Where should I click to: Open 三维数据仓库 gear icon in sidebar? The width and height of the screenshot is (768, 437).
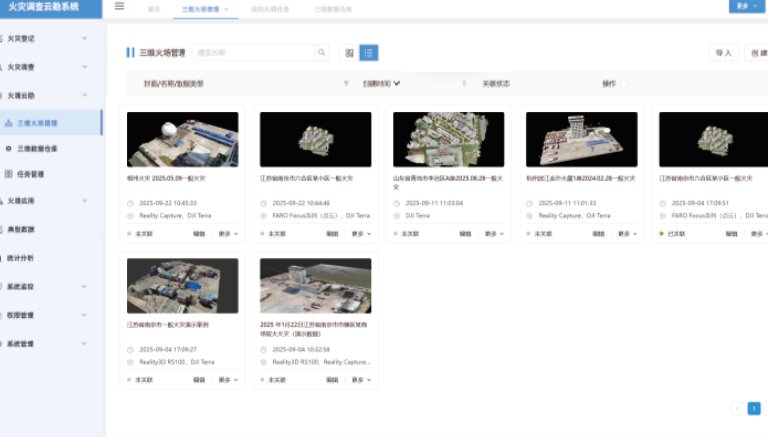click(x=9, y=148)
